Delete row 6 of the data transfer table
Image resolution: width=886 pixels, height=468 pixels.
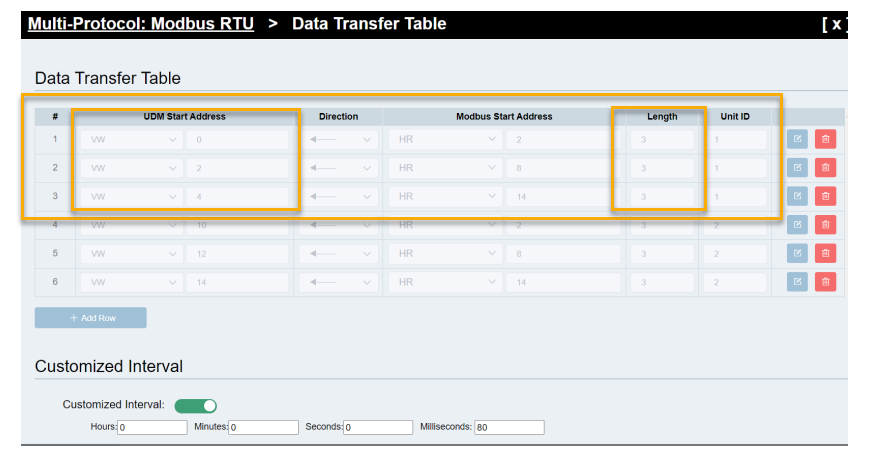click(825, 281)
